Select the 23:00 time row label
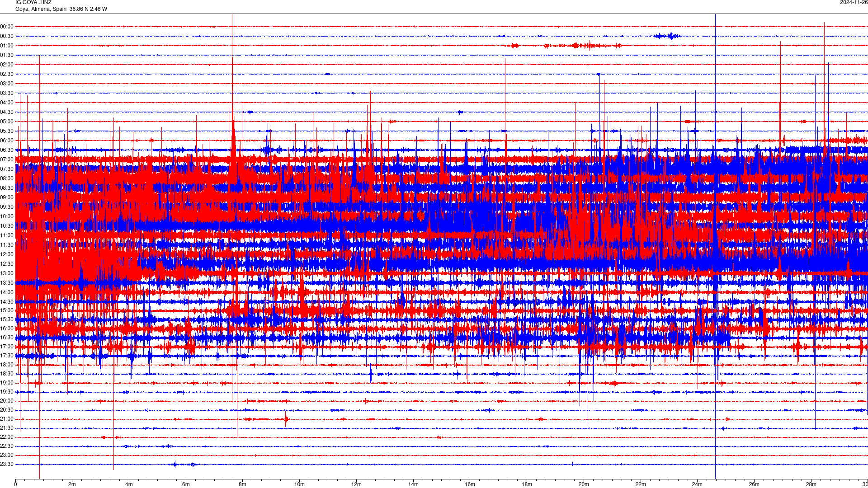 [7, 455]
